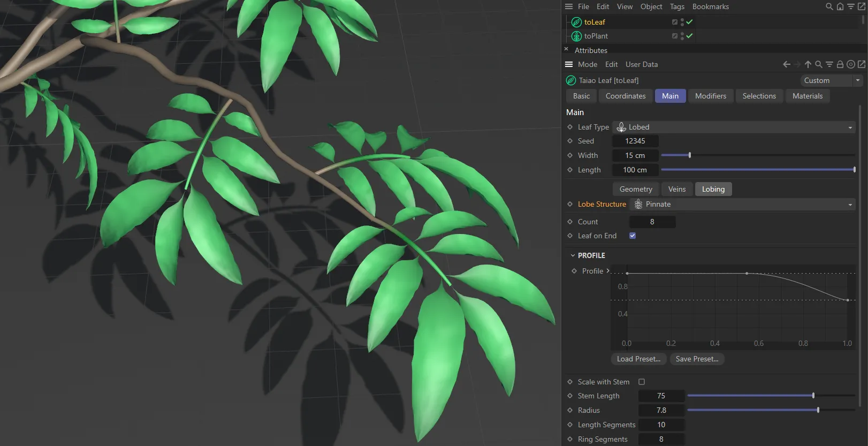Switch to the Coordinates tab
Screen dimensions: 868x446
pyautogui.click(x=626, y=96)
